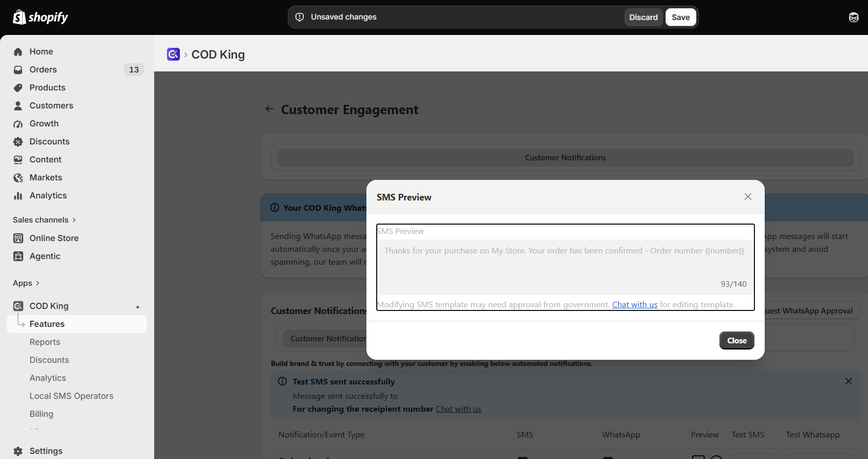The height and width of the screenshot is (459, 868).
Task: Click the SMS Preview dialog title
Action: [404, 197]
